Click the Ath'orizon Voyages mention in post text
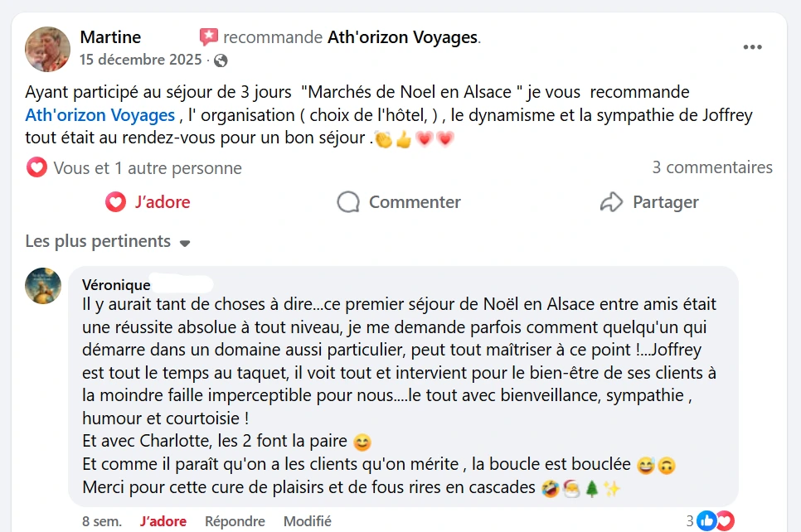 (100, 115)
